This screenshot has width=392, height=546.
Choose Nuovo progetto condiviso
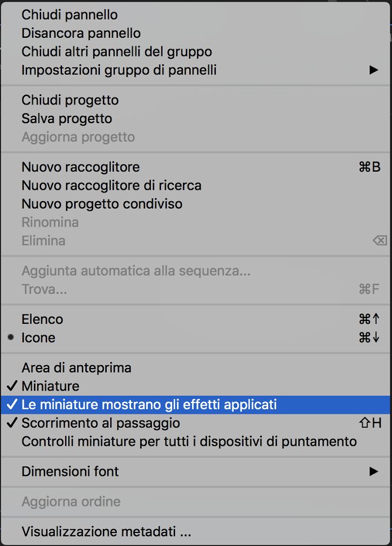pyautogui.click(x=102, y=204)
